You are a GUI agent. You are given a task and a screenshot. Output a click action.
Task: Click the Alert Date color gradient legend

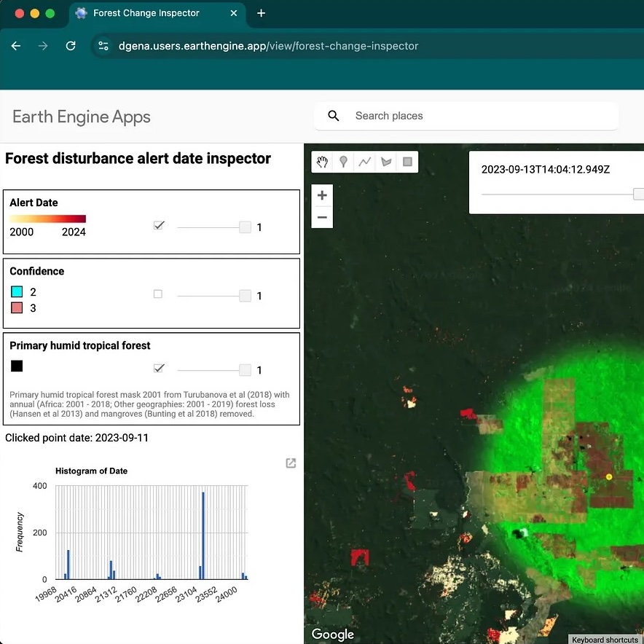click(47, 219)
